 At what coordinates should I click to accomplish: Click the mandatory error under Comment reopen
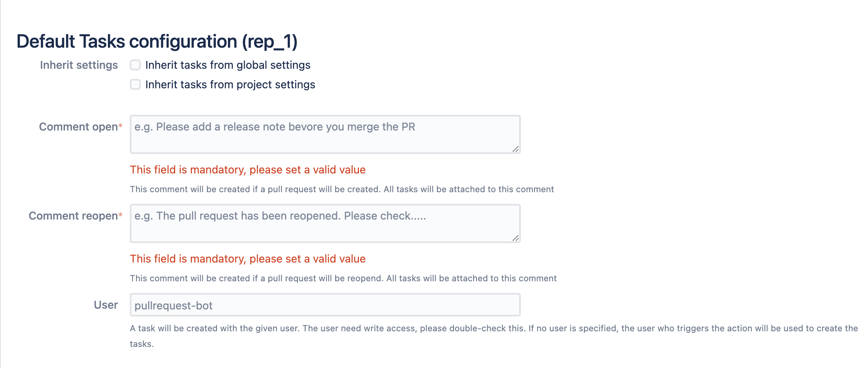coord(247,259)
